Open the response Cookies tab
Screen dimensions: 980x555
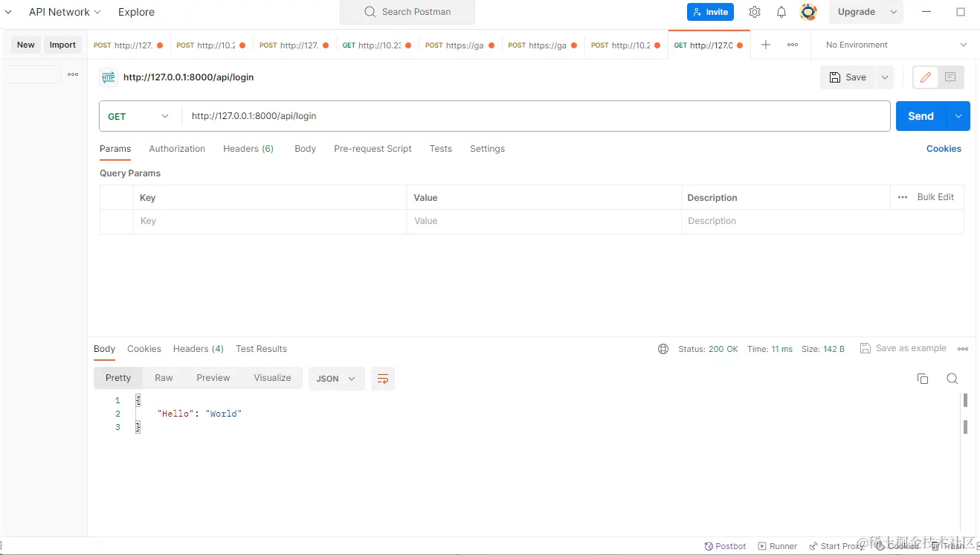144,349
